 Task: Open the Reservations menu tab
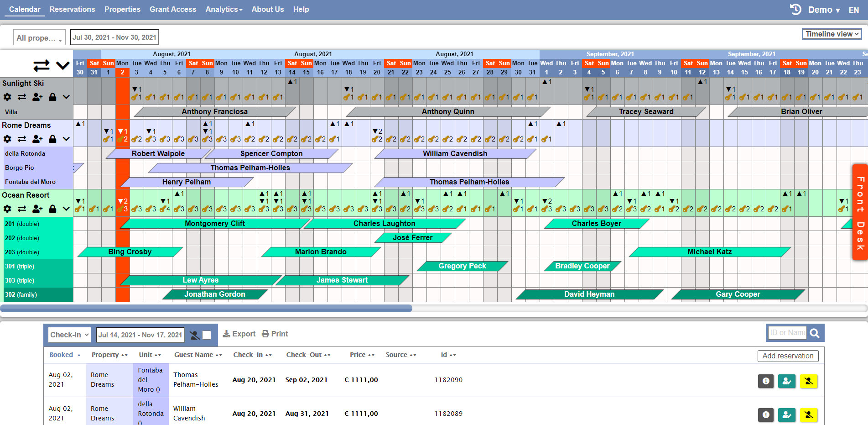pyautogui.click(x=72, y=9)
